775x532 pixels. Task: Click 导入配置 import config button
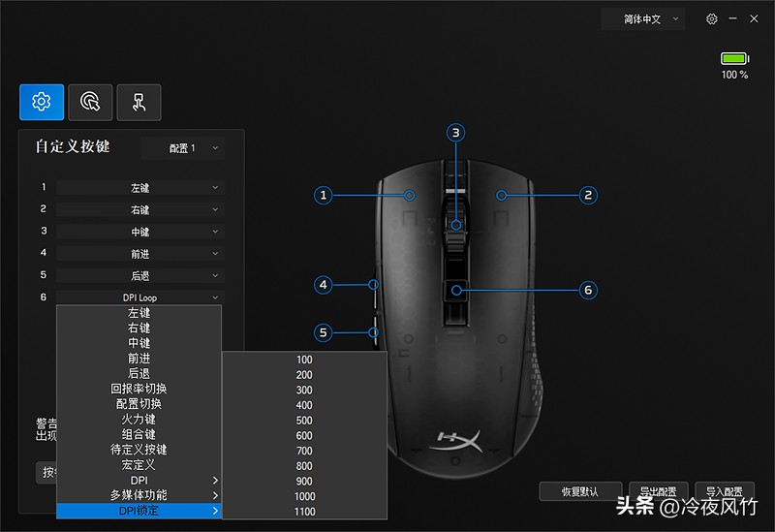pyautogui.click(x=725, y=491)
